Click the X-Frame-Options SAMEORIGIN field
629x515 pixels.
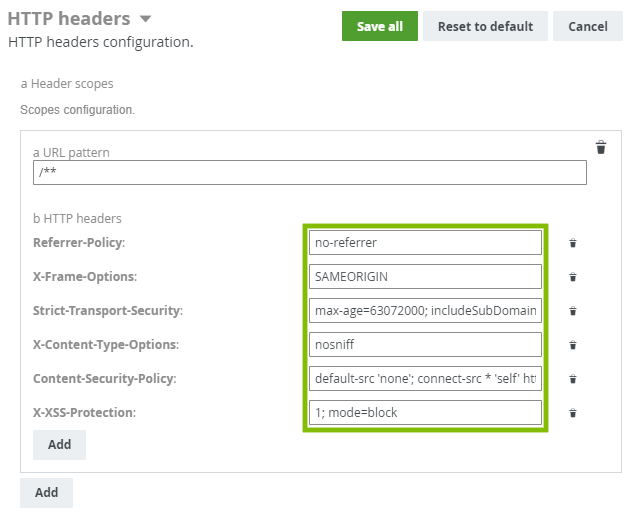pos(425,276)
